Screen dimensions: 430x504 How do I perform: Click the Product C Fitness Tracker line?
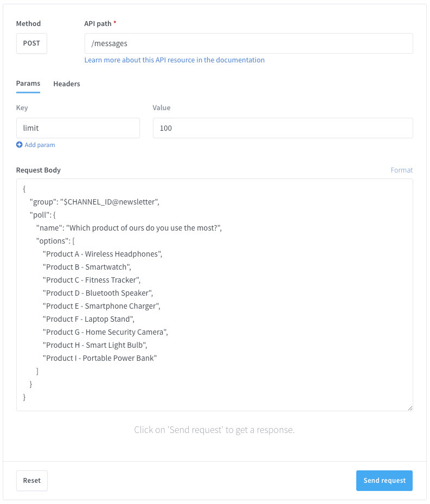pyautogui.click(x=92, y=280)
